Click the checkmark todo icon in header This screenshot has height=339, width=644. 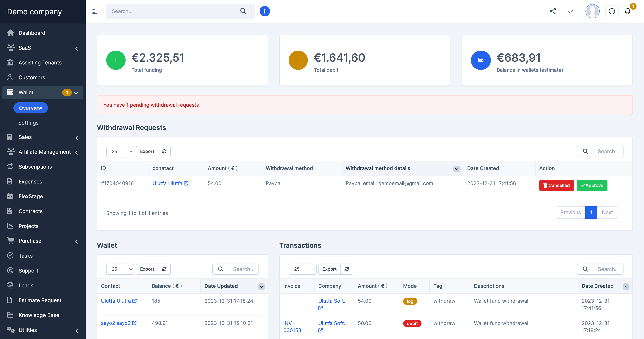(x=571, y=11)
